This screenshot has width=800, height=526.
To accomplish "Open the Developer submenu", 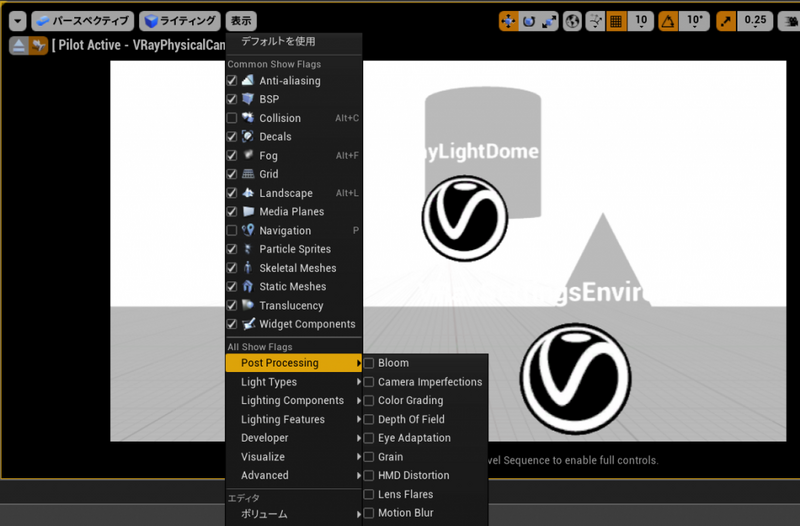I will (294, 438).
